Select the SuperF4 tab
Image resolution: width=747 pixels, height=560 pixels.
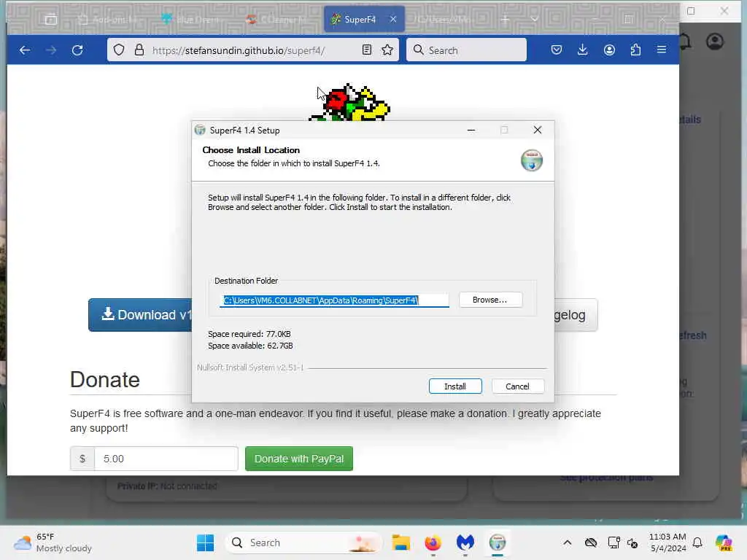365,20
